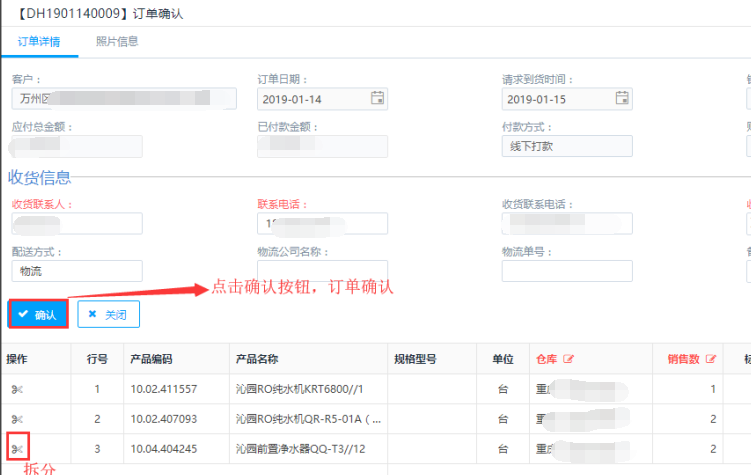The height and width of the screenshot is (475, 751).
Task: Click the 物流单号 input field
Action: tap(566, 271)
